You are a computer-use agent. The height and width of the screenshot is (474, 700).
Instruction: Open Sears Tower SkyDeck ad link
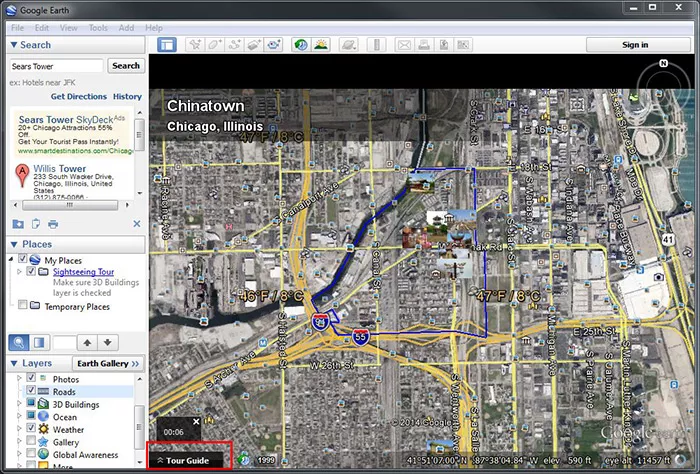(66, 120)
